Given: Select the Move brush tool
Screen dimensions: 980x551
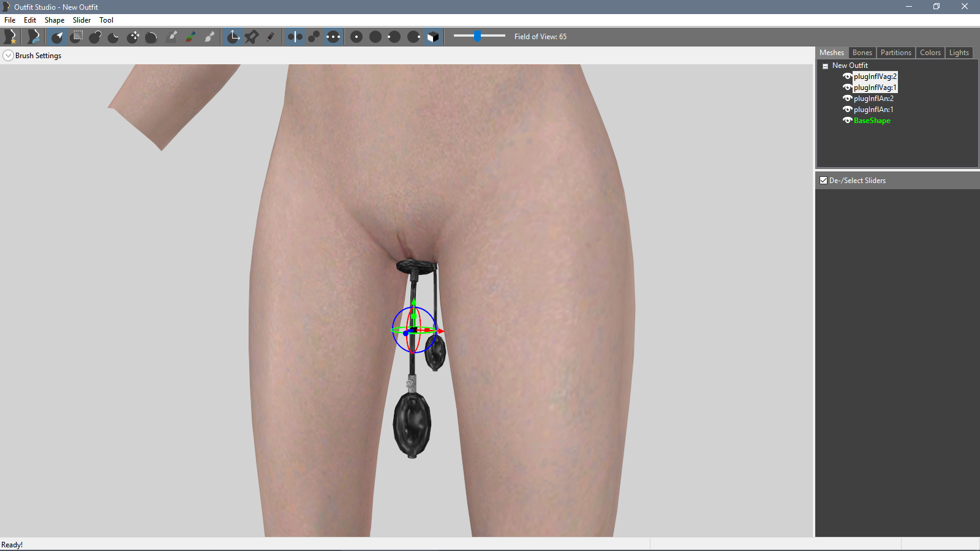Looking at the screenshot, I should [x=133, y=37].
